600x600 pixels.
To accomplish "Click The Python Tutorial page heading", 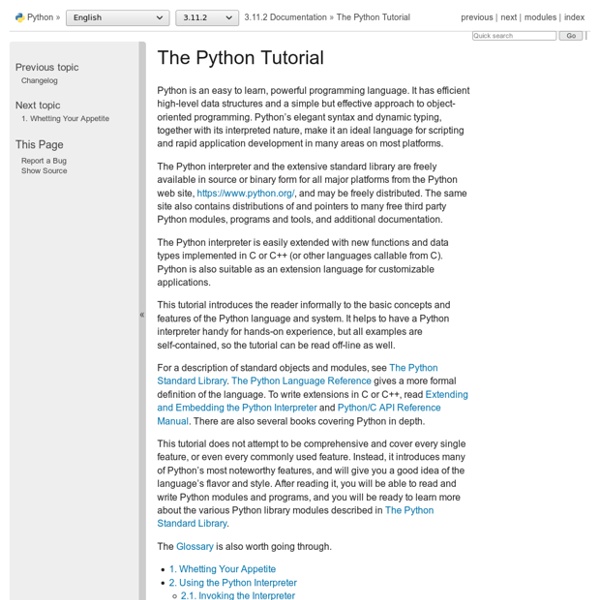I will pyautogui.click(x=241, y=58).
